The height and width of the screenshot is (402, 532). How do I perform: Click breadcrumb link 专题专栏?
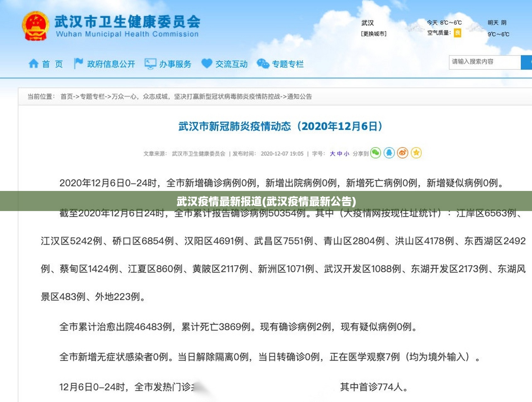click(x=92, y=96)
